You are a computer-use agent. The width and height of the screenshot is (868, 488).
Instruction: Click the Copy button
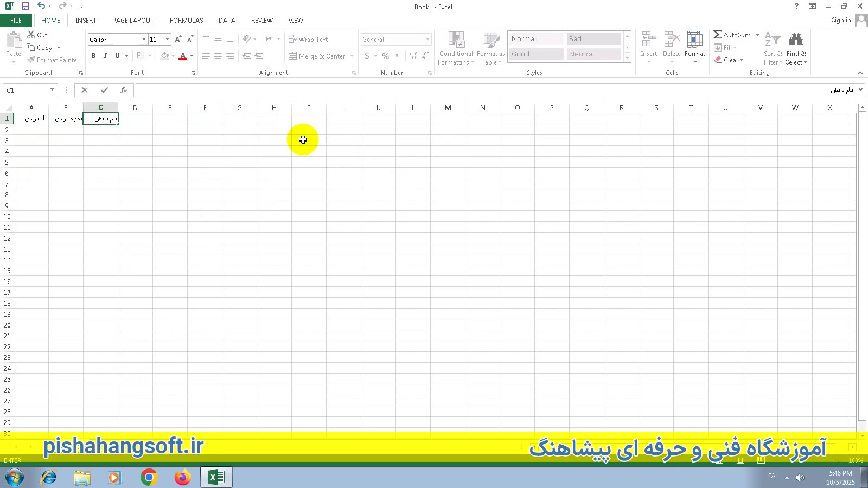pyautogui.click(x=40, y=48)
